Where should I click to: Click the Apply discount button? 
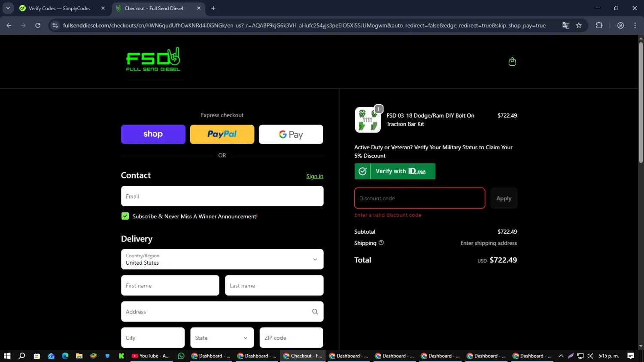click(504, 198)
